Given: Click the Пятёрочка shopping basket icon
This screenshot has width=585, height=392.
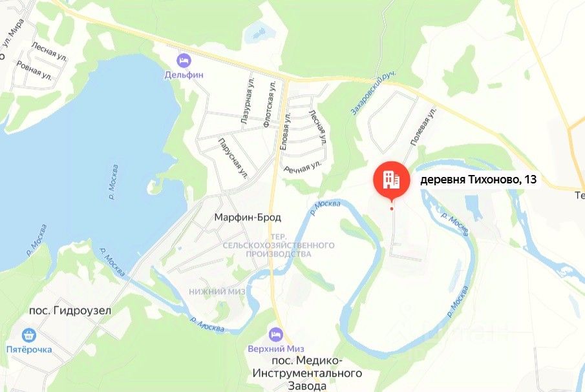Looking at the screenshot, I should [28, 335].
